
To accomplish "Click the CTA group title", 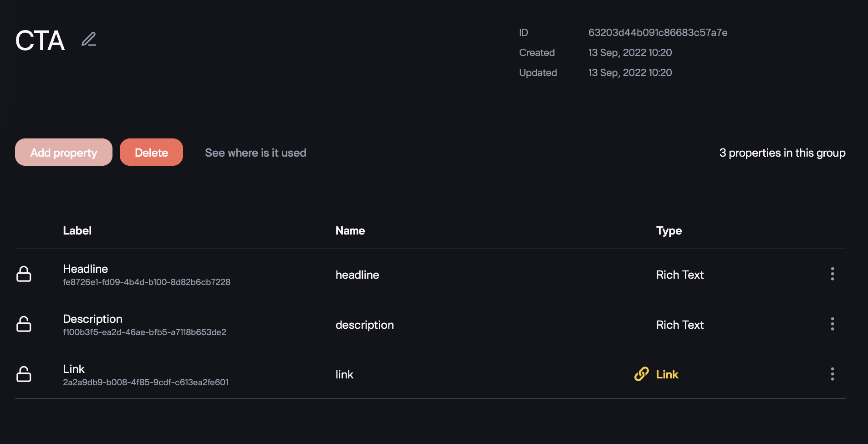I will 40,41.
